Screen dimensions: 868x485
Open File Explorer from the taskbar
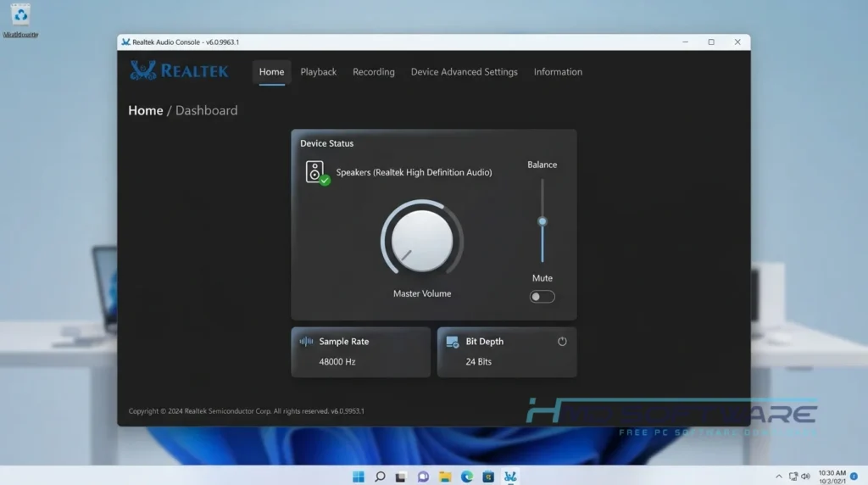pyautogui.click(x=445, y=477)
